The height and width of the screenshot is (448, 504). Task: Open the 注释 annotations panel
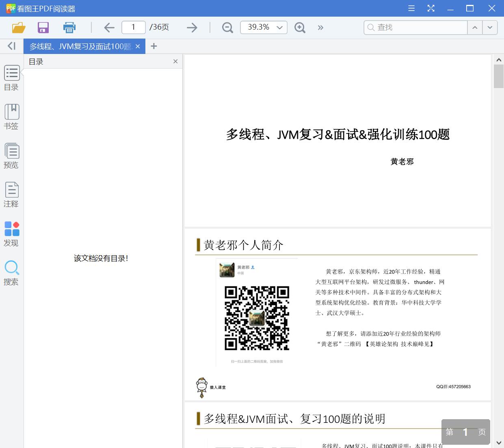pos(11,195)
